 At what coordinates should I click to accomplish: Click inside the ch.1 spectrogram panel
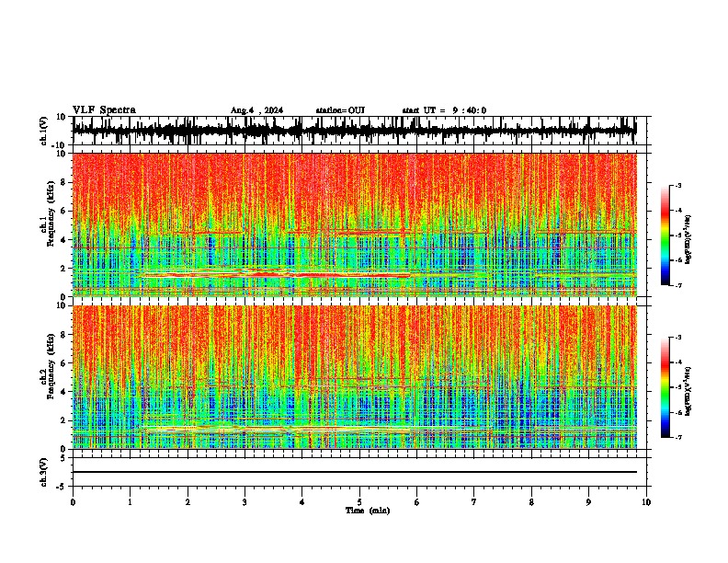tap(354, 224)
